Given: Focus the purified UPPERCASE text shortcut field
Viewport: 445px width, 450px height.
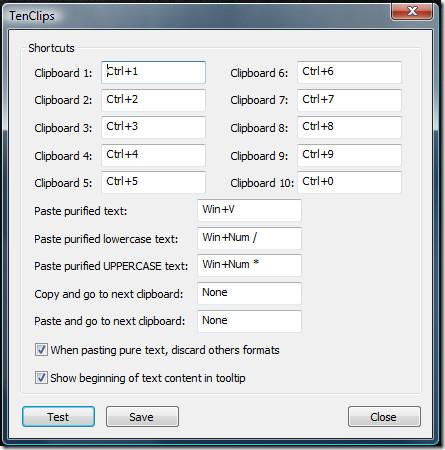Looking at the screenshot, I should [x=249, y=265].
